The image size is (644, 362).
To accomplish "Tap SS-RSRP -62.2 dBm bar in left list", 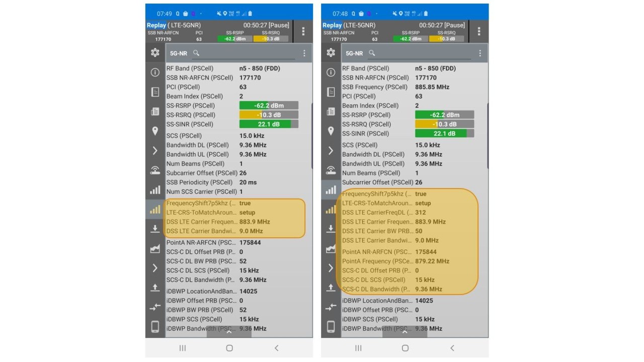I will tap(269, 106).
